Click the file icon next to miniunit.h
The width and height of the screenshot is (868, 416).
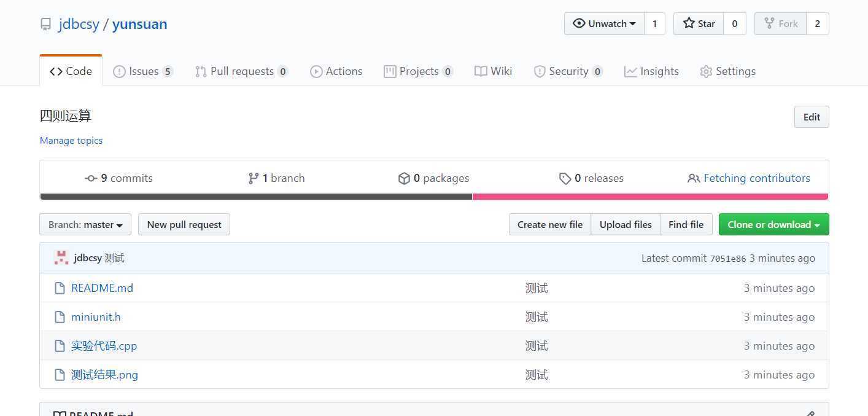[x=60, y=317]
